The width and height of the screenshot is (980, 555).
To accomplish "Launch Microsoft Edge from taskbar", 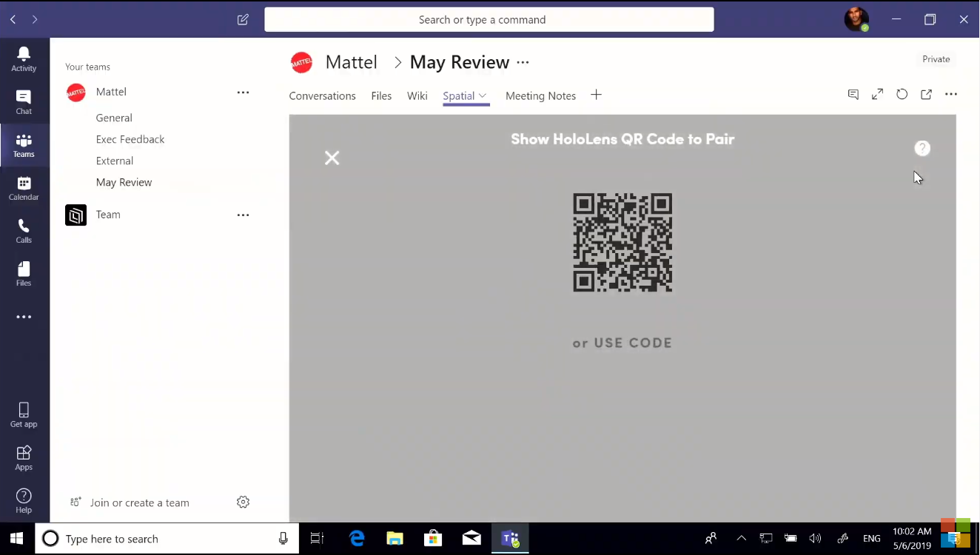I will [x=358, y=539].
